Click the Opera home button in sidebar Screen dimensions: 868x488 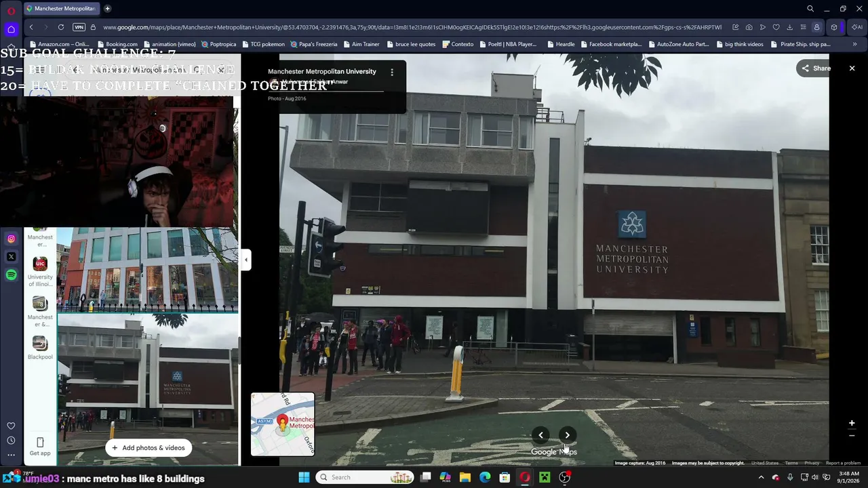click(x=11, y=29)
